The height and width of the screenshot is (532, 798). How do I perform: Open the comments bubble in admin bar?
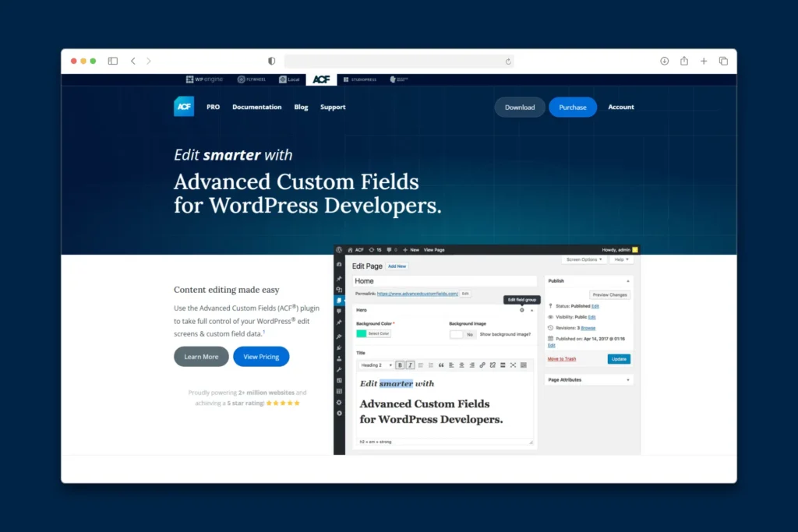(391, 250)
